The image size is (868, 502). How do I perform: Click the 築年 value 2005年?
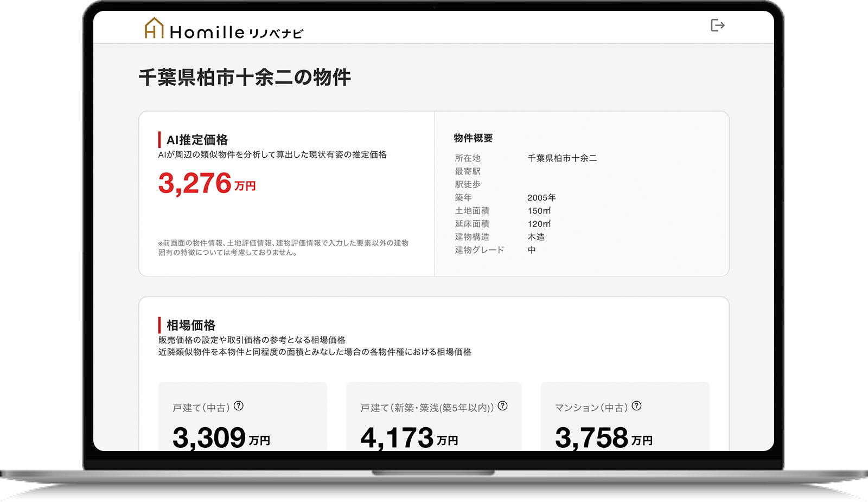[x=541, y=197]
